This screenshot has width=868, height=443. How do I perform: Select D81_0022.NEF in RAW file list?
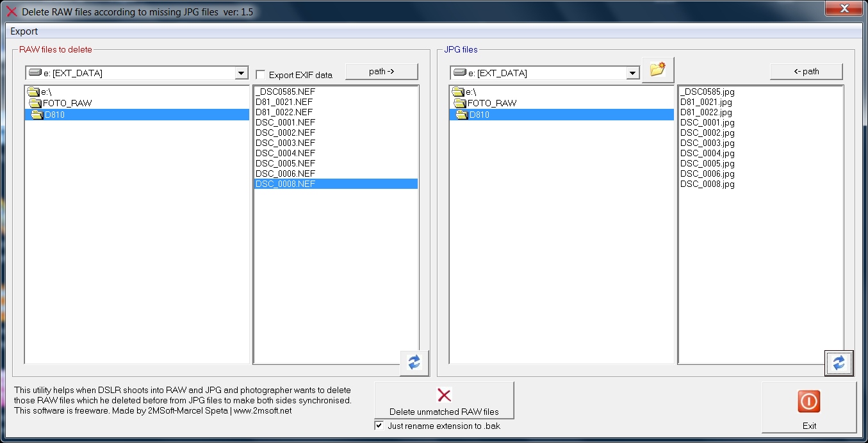pos(336,112)
